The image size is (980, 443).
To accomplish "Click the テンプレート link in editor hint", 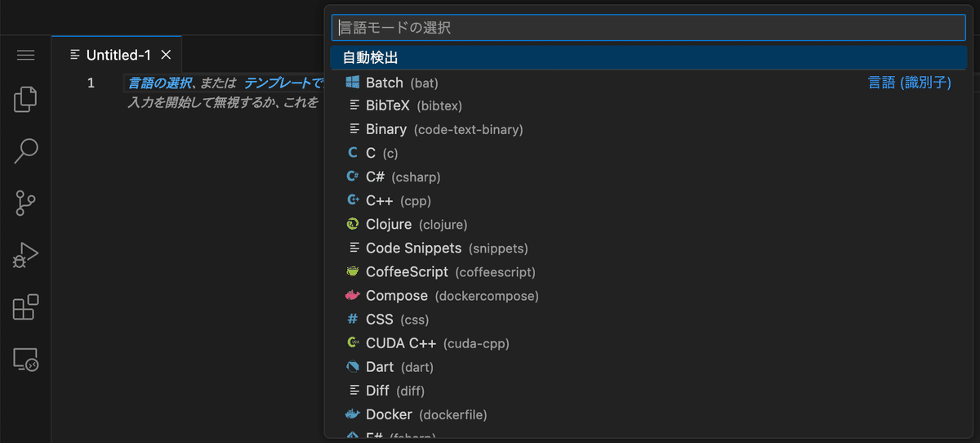I will (283, 83).
